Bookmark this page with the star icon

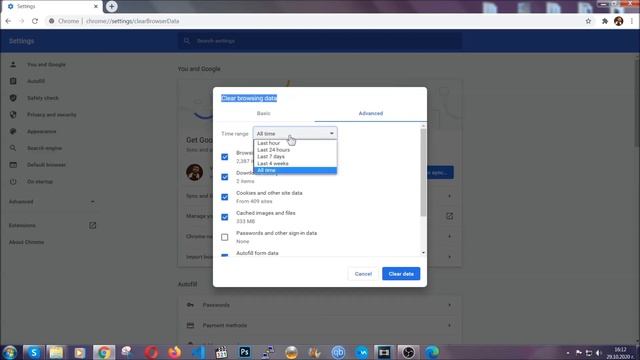tap(588, 21)
